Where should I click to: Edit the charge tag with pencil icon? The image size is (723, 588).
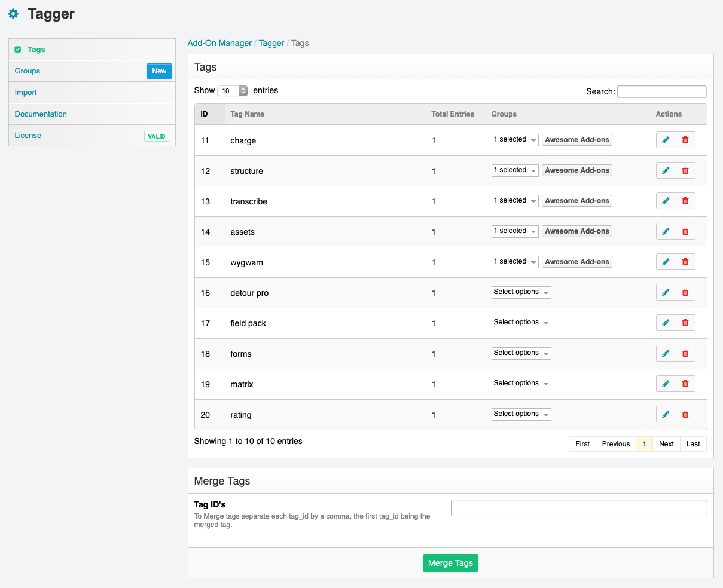pos(666,140)
